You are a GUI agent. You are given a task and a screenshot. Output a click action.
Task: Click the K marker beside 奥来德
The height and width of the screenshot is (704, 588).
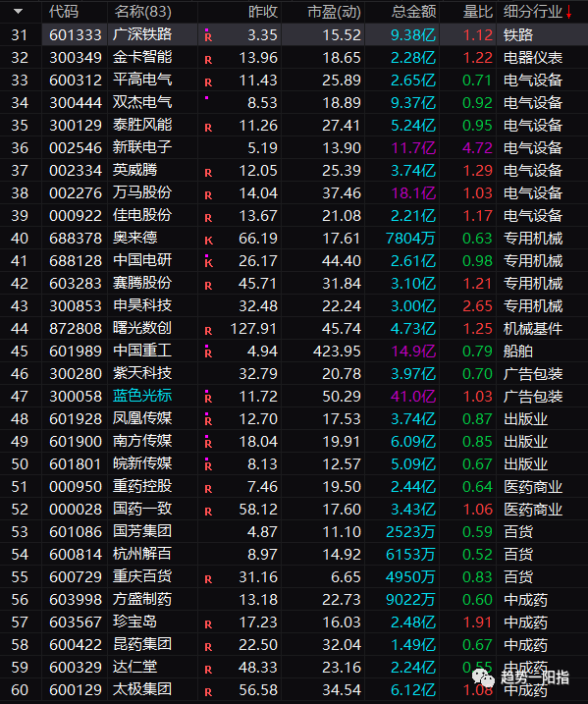tap(208, 241)
